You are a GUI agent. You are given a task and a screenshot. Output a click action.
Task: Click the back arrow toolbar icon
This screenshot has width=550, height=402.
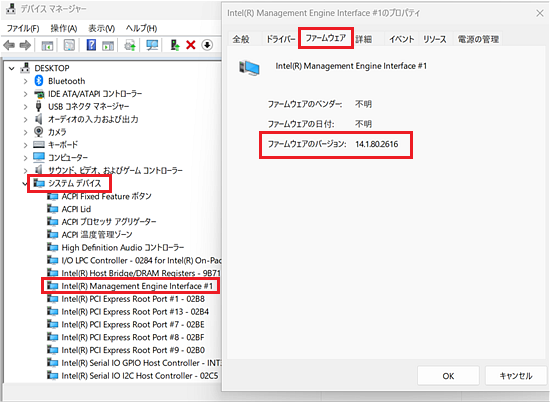9,45
